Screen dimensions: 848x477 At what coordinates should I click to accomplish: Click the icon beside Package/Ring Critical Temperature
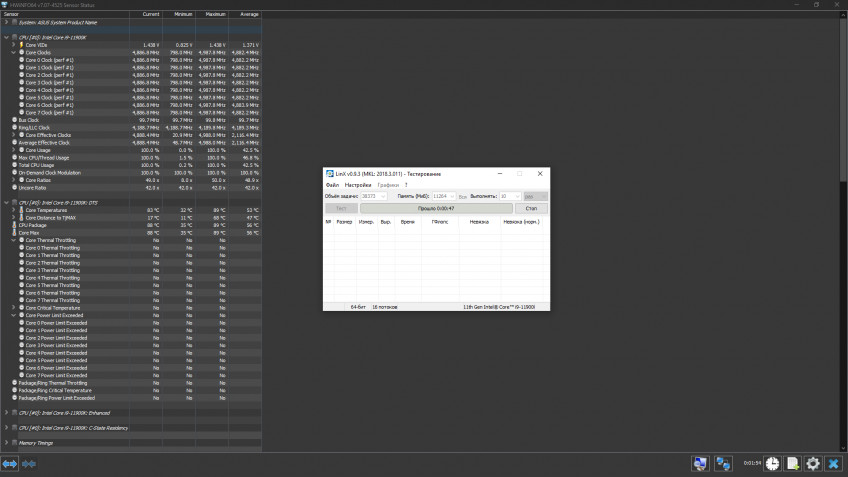tap(15, 390)
